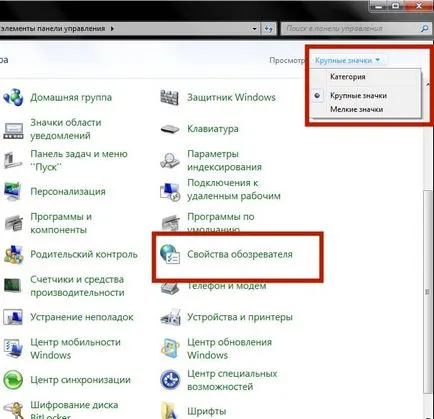Open the Клавиатура keyboard icon

[170, 129]
